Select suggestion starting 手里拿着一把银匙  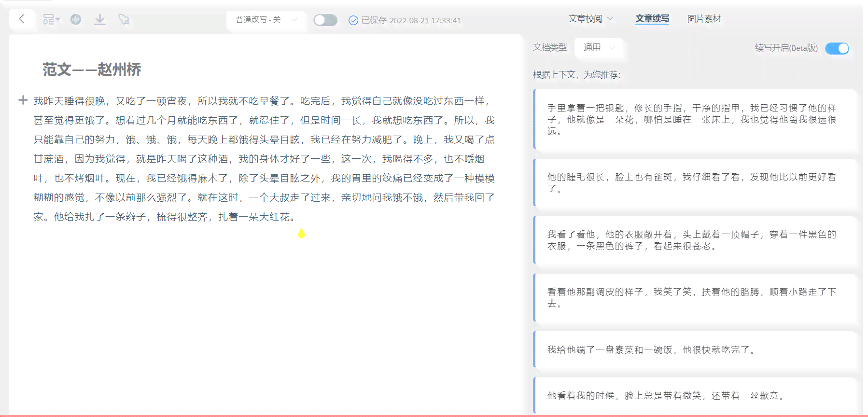(694, 119)
